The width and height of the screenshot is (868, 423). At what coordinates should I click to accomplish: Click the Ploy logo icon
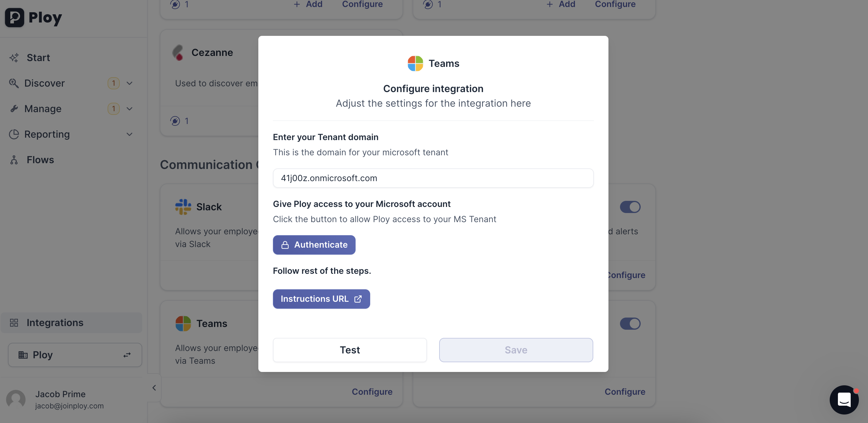(15, 17)
